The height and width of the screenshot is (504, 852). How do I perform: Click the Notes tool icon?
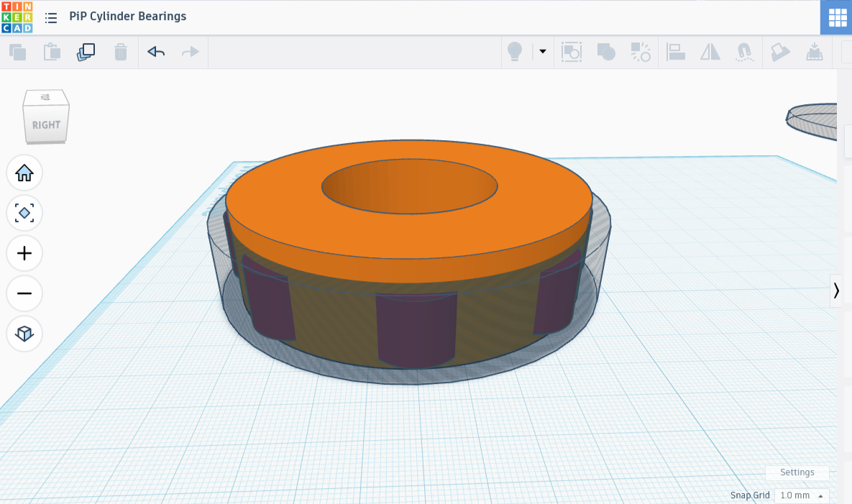[779, 52]
